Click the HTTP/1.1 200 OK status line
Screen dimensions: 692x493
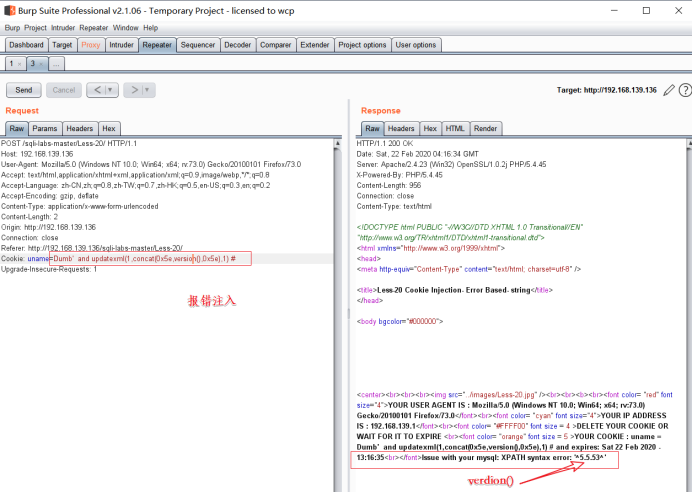coord(385,143)
